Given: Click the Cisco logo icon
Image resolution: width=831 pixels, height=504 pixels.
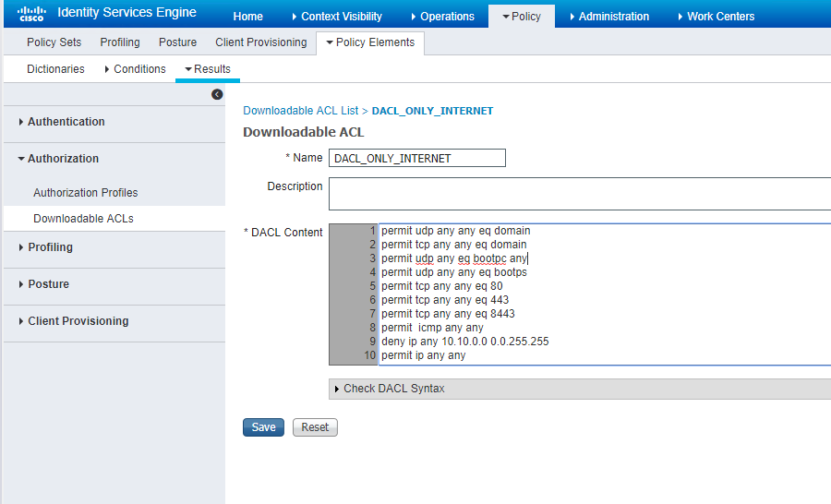Looking at the screenshot, I should 31,14.
